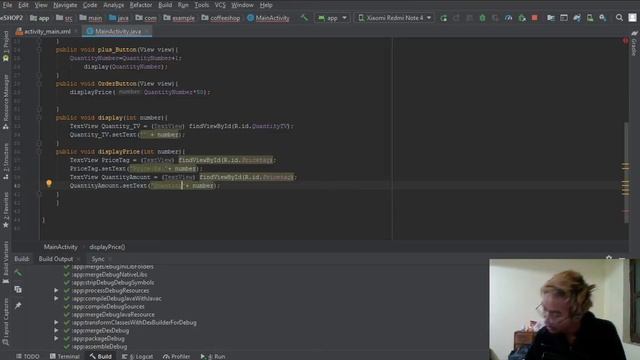The height and width of the screenshot is (360, 640).
Task: Click inside the QuantityAmount.setText code line
Action: click(x=144, y=186)
